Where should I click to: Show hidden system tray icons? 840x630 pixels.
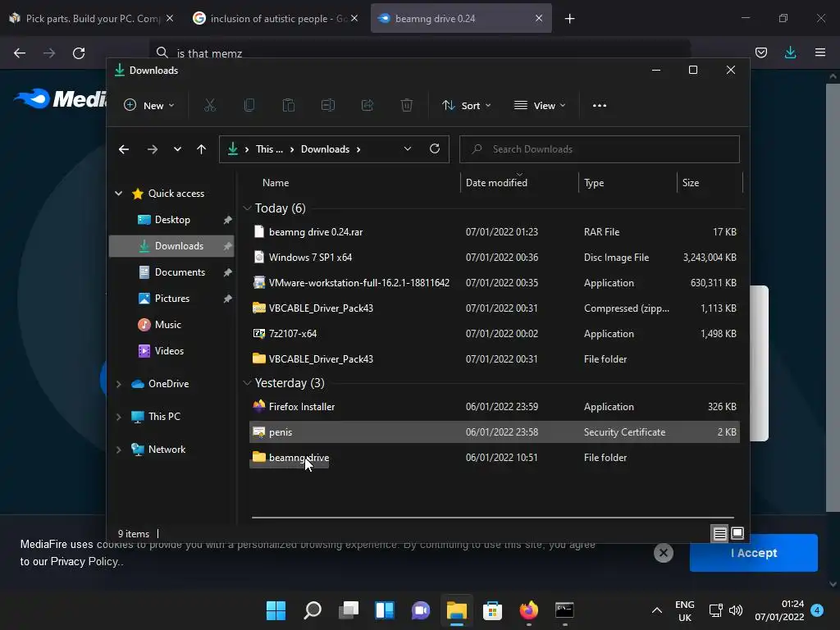coord(657,610)
